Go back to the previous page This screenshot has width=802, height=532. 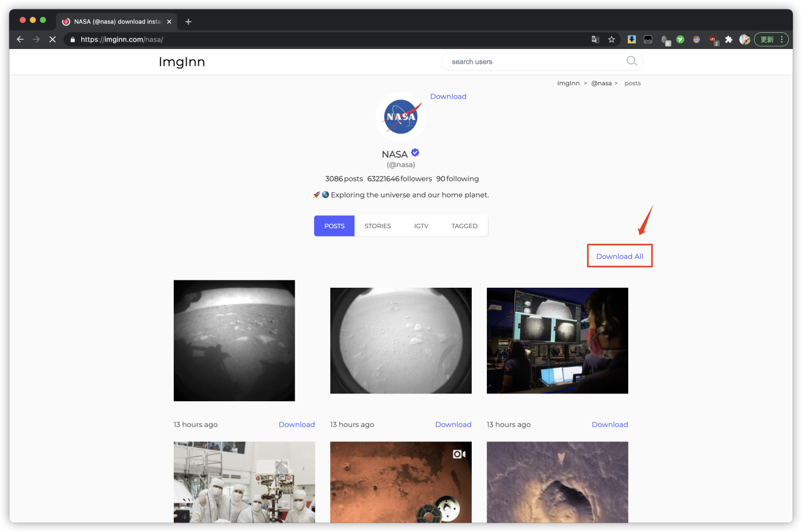tap(20, 40)
